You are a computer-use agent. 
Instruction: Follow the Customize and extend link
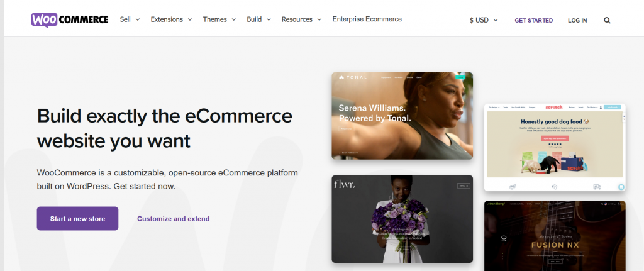pos(174,219)
